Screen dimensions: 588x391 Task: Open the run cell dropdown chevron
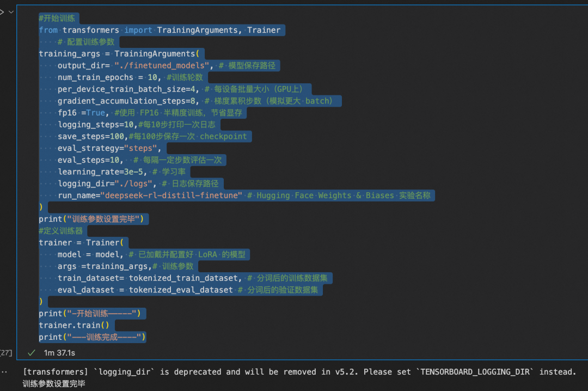(11, 12)
